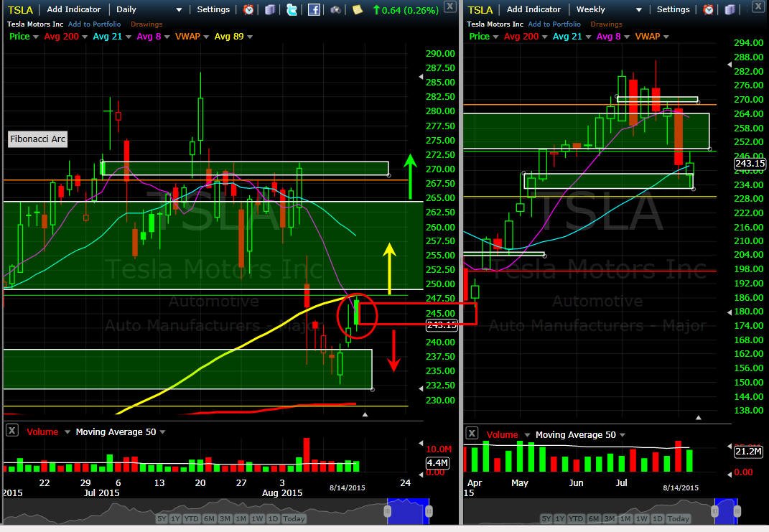Image resolution: width=769 pixels, height=532 pixels.
Task: Open Drawings link in the Daily chart
Action: (146, 24)
